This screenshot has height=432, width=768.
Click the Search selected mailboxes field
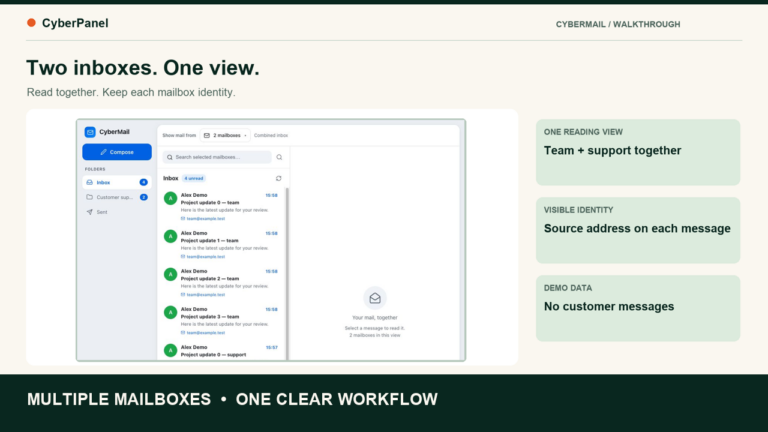[217, 157]
